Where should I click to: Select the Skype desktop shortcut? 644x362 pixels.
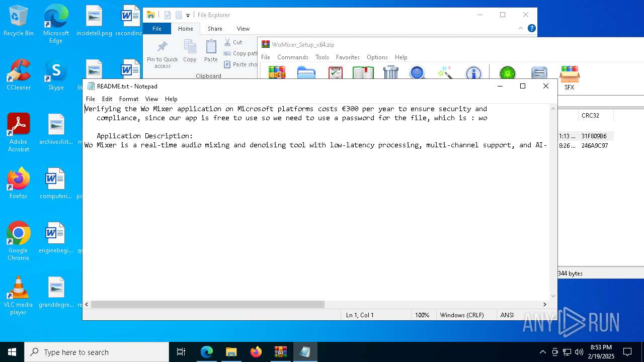56,74
